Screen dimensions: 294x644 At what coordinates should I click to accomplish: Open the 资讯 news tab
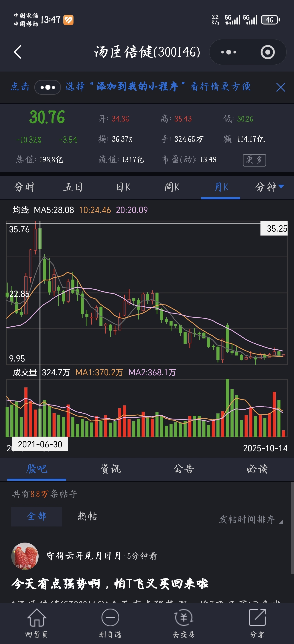pyautogui.click(x=110, y=469)
